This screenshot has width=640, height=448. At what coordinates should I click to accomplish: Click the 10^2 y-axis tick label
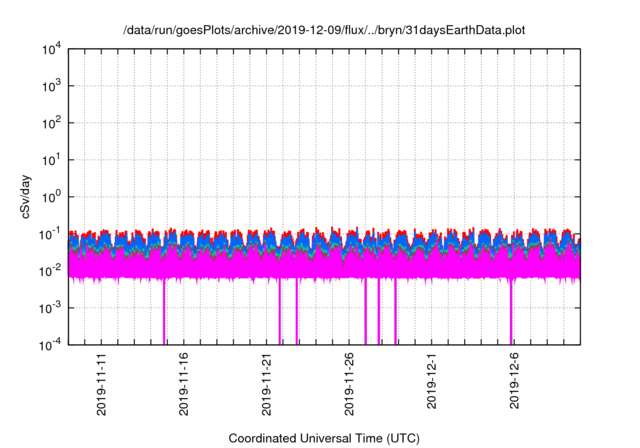pos(51,123)
